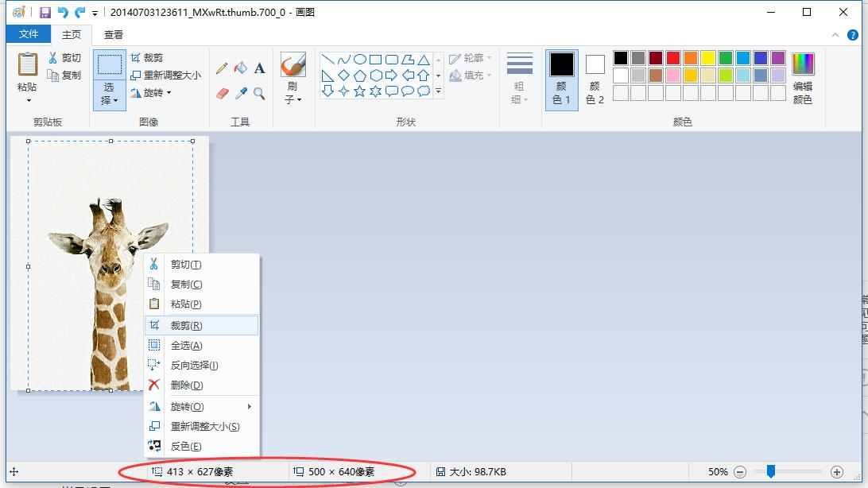Click the Paste clipboard icon
The image size is (868, 488).
point(27,64)
